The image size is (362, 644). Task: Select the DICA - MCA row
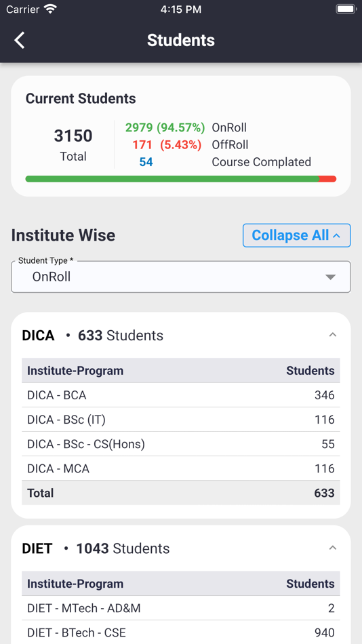[x=181, y=468]
